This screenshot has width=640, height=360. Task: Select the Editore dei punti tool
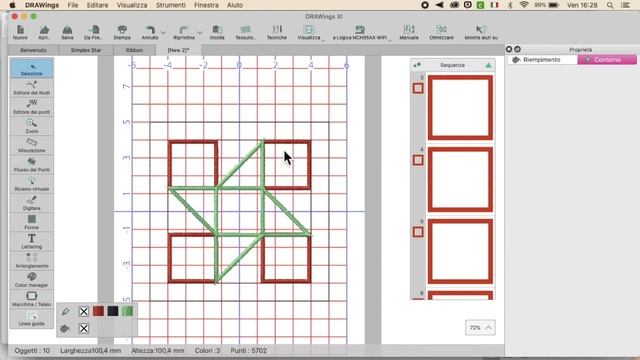click(x=31, y=107)
